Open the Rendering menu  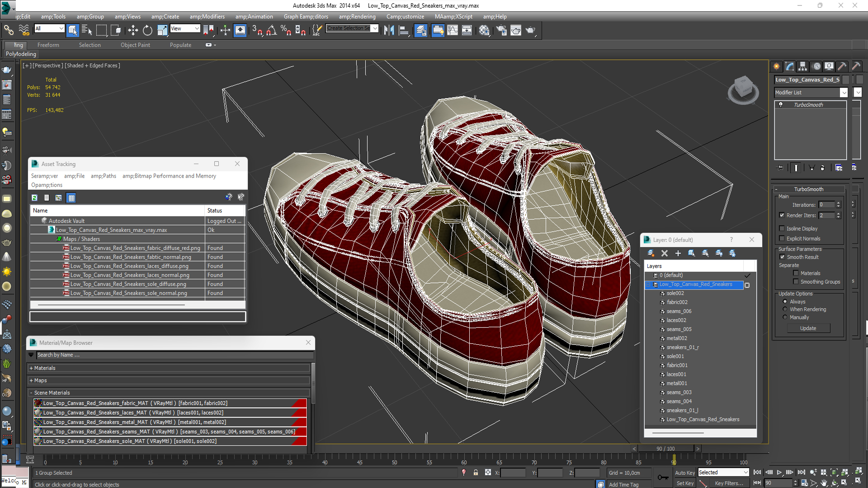tap(357, 17)
